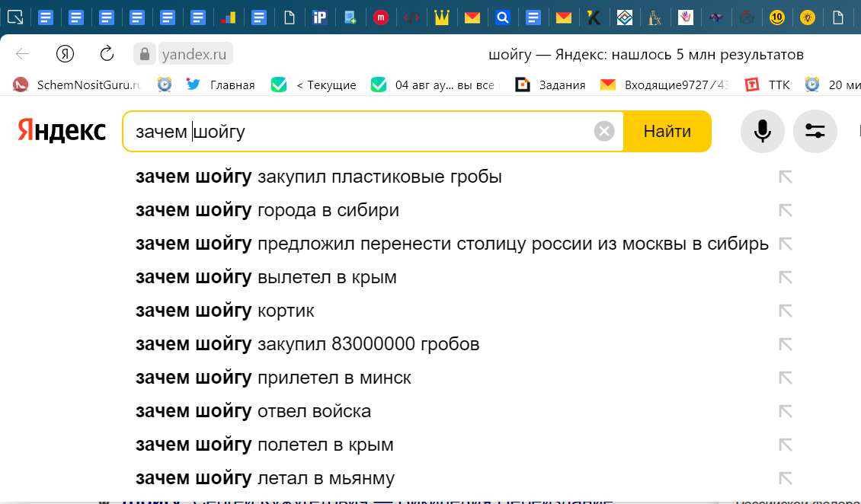Open Yandex home Я button
Viewport: 861px width, 504px height.
tap(66, 54)
